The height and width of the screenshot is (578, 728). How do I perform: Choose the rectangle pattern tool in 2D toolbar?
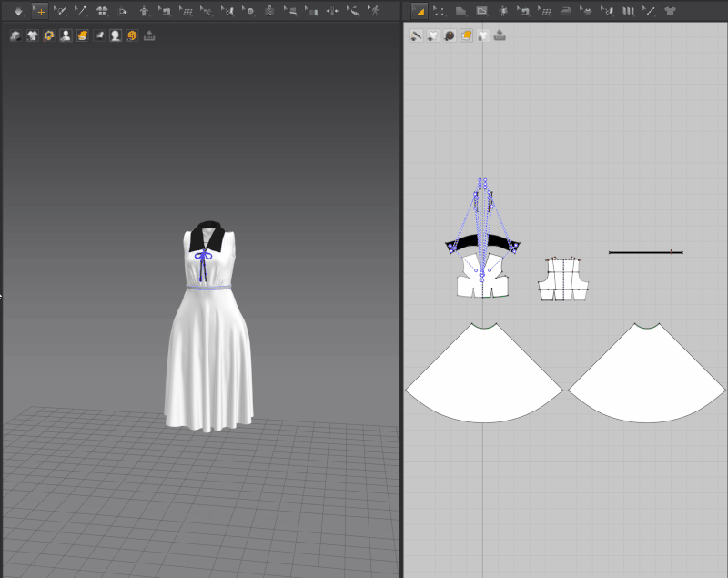[x=481, y=11]
